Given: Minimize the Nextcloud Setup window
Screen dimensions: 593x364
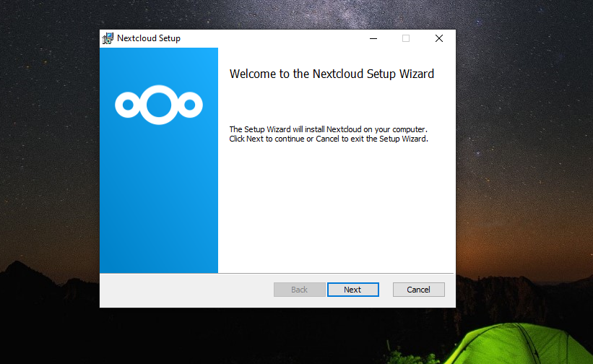Looking at the screenshot, I should [373, 38].
